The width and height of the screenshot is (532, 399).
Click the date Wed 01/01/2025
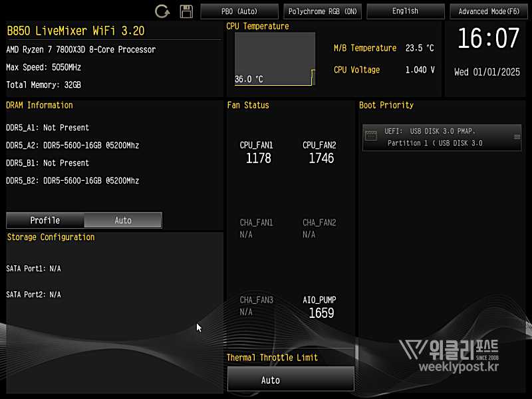tap(487, 72)
